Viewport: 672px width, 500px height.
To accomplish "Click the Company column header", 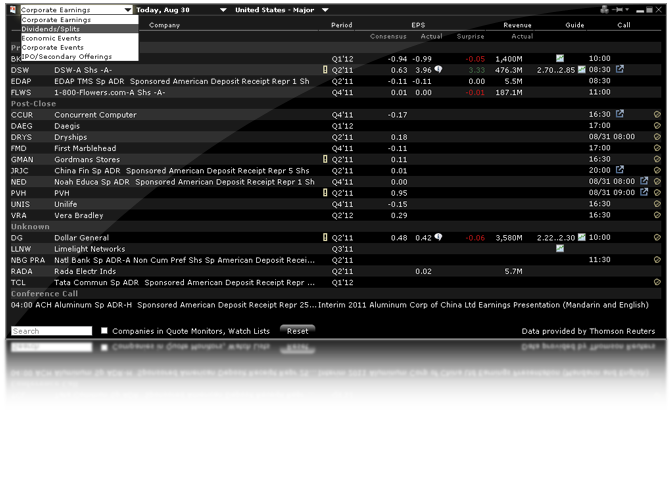I will pos(165,25).
